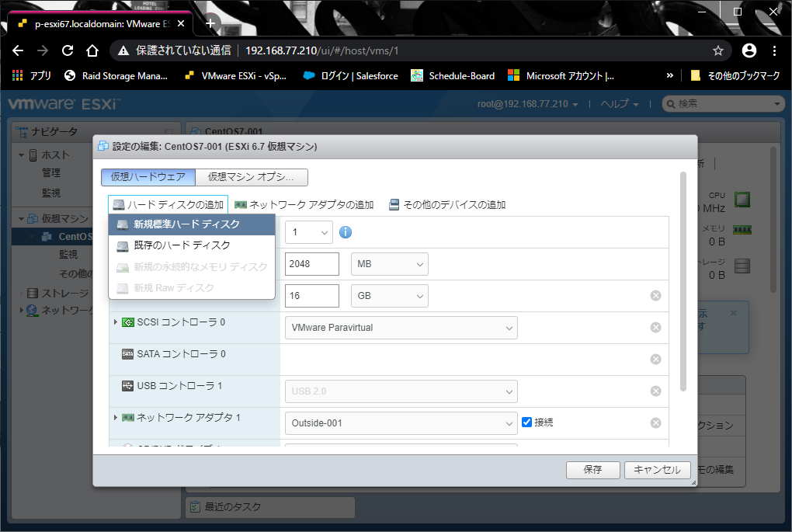792x532 pixels.
Task: Click the memory size field showing 2048
Action: 312,264
